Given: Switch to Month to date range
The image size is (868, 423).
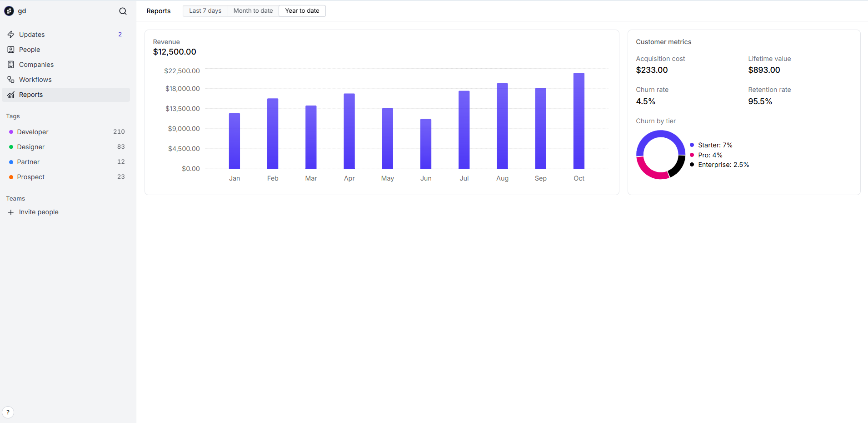Looking at the screenshot, I should (253, 11).
